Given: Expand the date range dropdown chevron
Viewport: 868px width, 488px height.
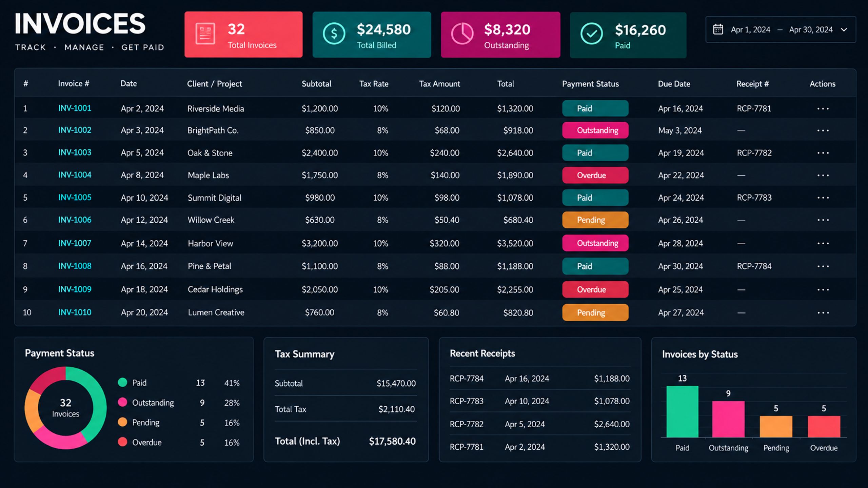Looking at the screenshot, I should pyautogui.click(x=844, y=30).
